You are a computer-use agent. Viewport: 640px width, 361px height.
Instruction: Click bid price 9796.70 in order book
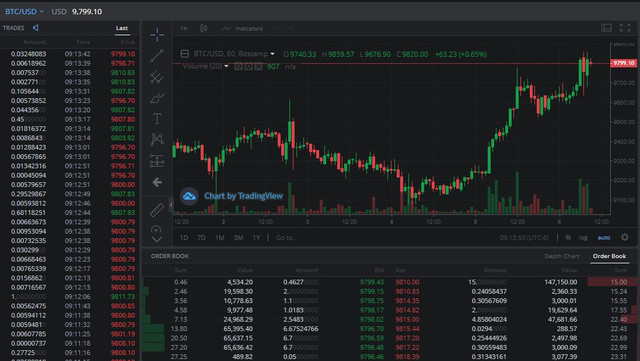[x=371, y=329]
